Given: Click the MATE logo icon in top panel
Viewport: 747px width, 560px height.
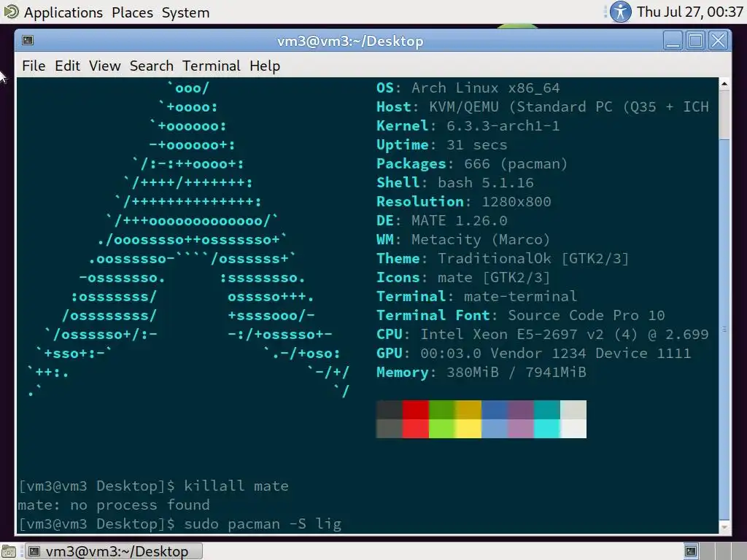Looking at the screenshot, I should tap(11, 12).
